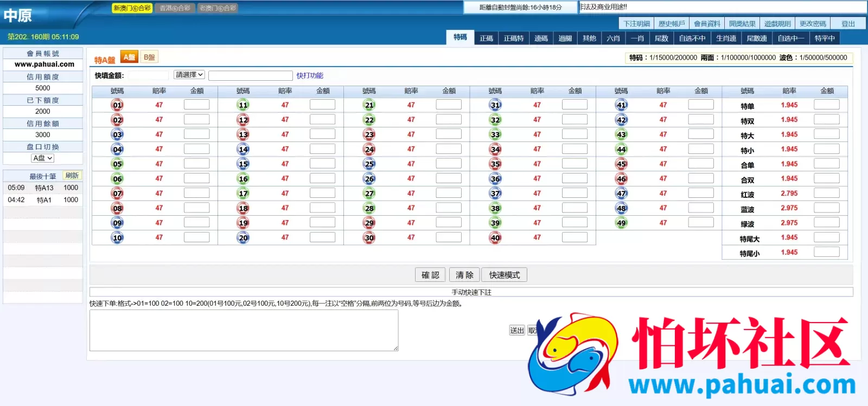Pick the number 10 ball

click(117, 237)
